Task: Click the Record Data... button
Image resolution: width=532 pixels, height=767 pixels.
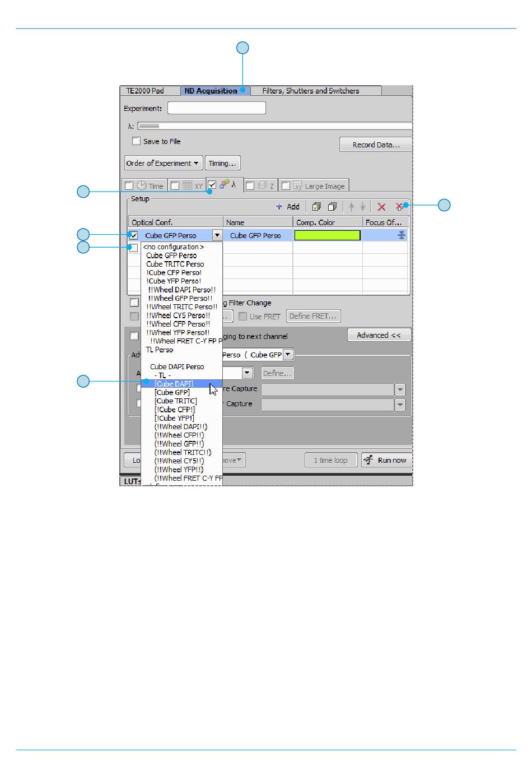Action: click(376, 145)
